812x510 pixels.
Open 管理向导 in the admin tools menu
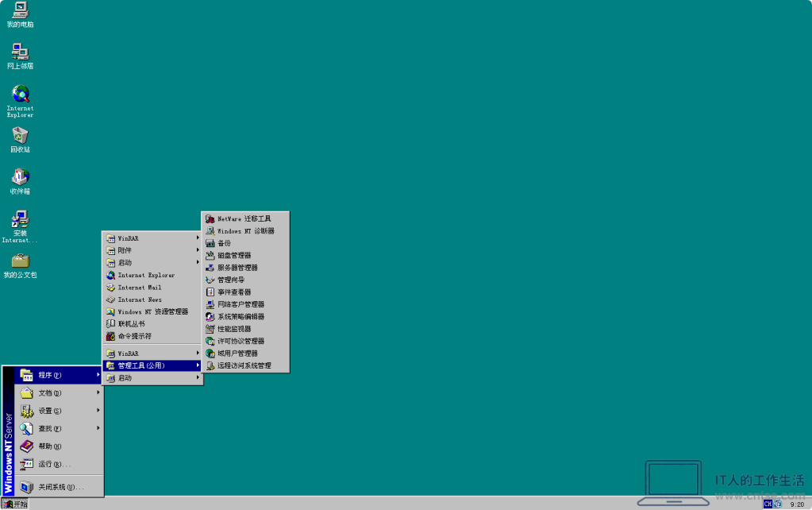pyautogui.click(x=245, y=280)
